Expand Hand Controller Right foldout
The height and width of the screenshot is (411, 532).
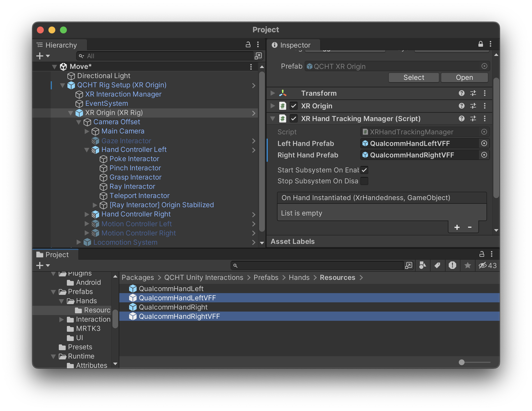click(x=87, y=214)
